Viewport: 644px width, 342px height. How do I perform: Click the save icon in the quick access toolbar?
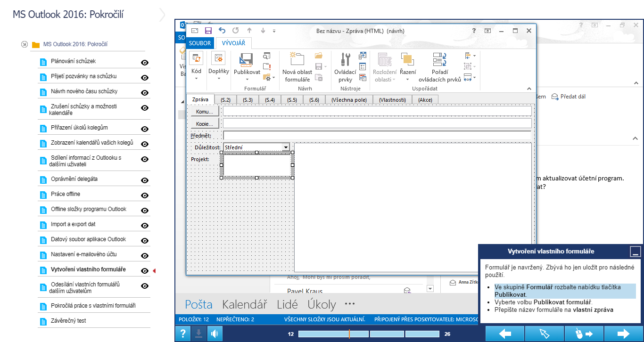click(208, 31)
